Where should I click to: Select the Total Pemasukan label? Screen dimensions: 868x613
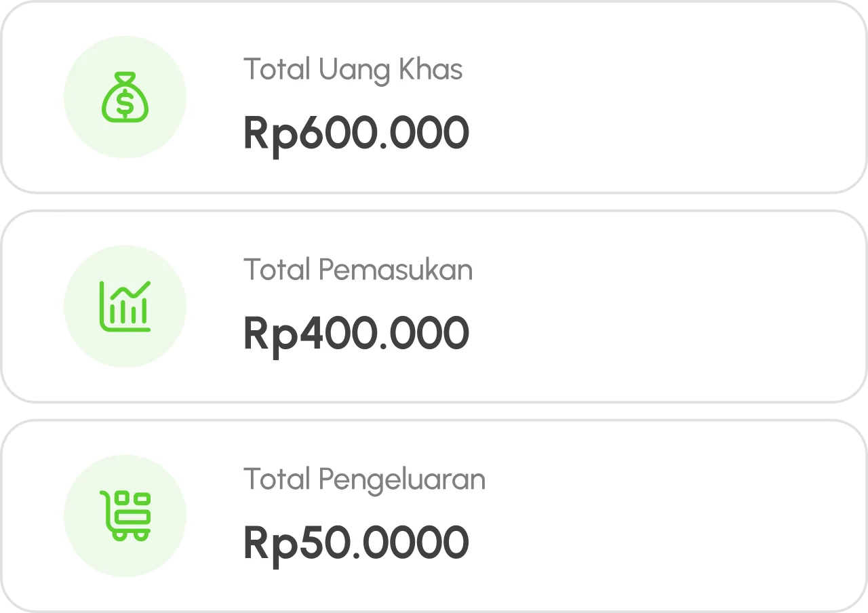(358, 270)
